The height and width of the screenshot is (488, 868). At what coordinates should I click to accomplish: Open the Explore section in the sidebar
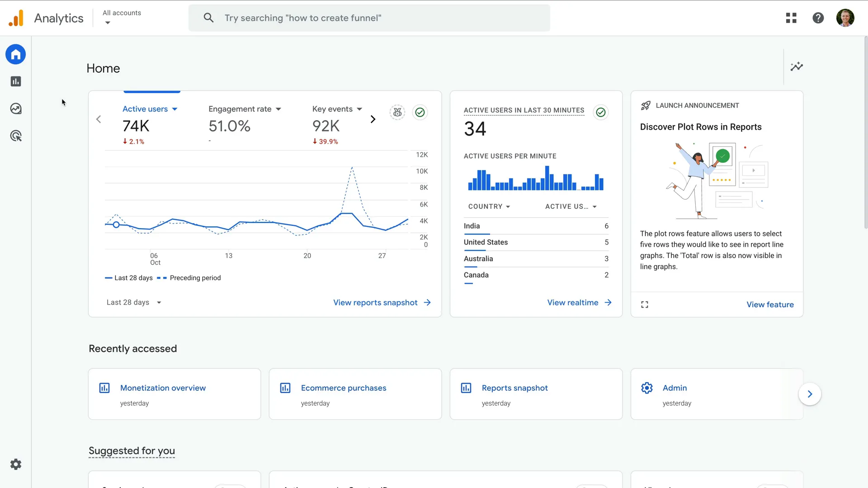pos(16,108)
